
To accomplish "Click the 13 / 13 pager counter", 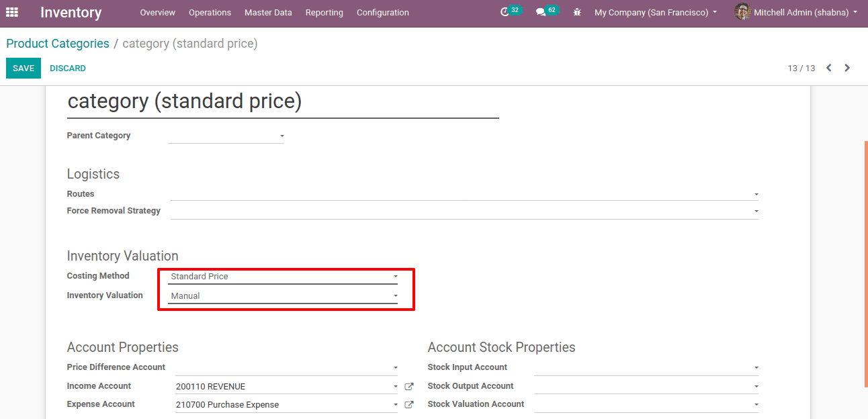I will click(801, 68).
